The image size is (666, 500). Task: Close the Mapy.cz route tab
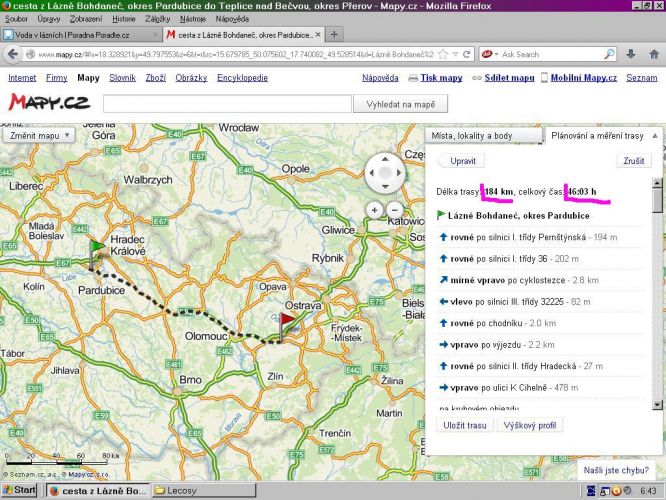(x=318, y=35)
